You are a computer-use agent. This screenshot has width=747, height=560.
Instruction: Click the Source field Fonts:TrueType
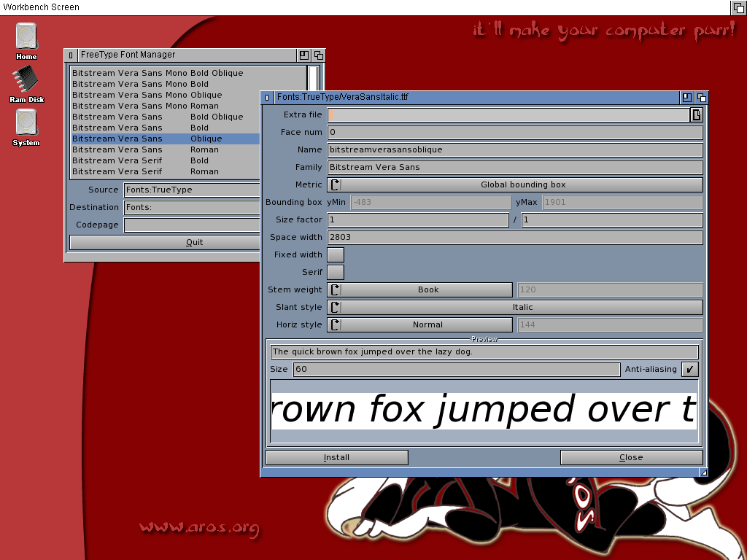192,190
